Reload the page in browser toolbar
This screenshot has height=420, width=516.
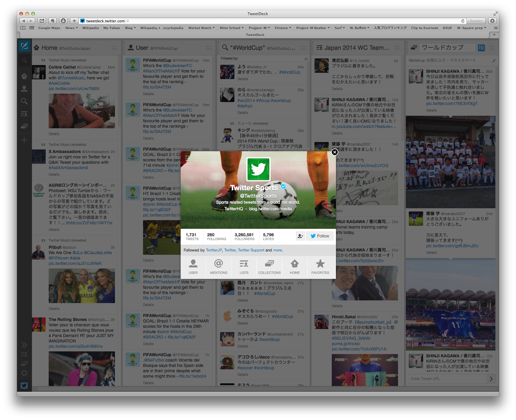coord(463,21)
